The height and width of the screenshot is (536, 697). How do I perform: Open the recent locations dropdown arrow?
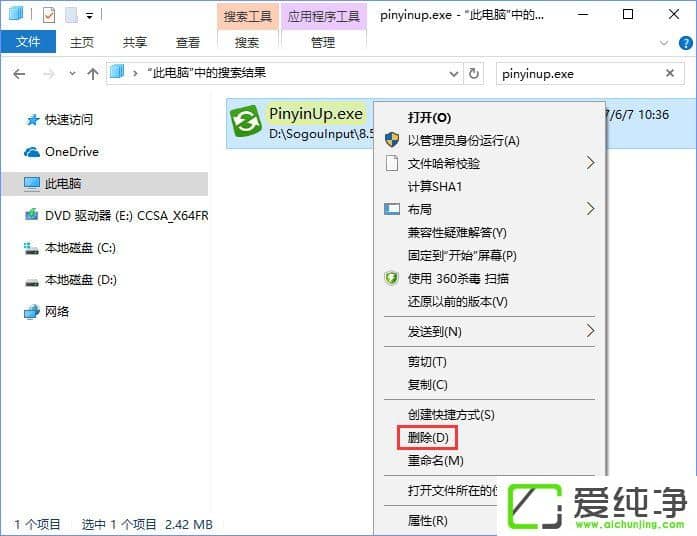72,73
